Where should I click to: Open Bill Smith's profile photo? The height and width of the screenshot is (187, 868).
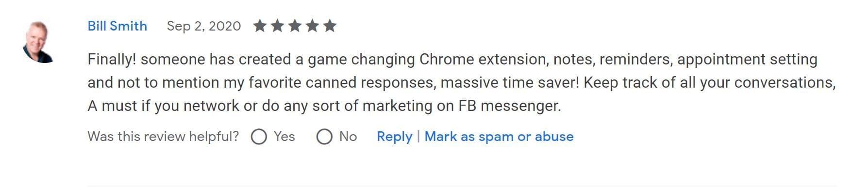[x=39, y=42]
